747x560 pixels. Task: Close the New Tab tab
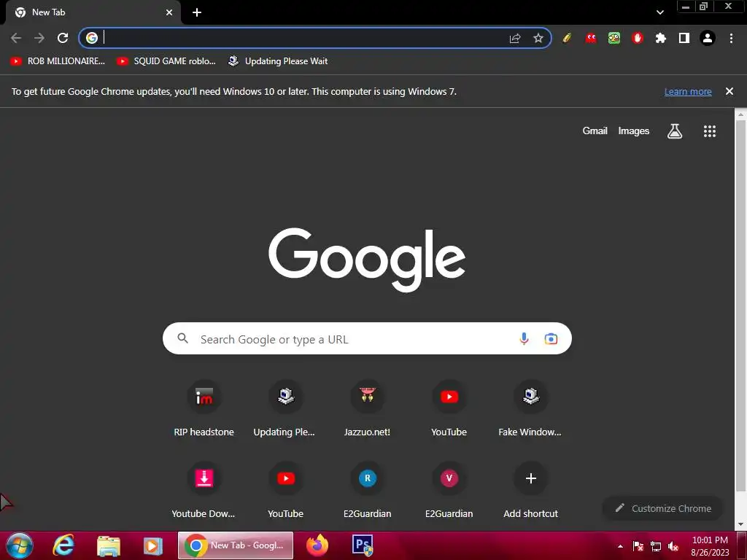[169, 12]
